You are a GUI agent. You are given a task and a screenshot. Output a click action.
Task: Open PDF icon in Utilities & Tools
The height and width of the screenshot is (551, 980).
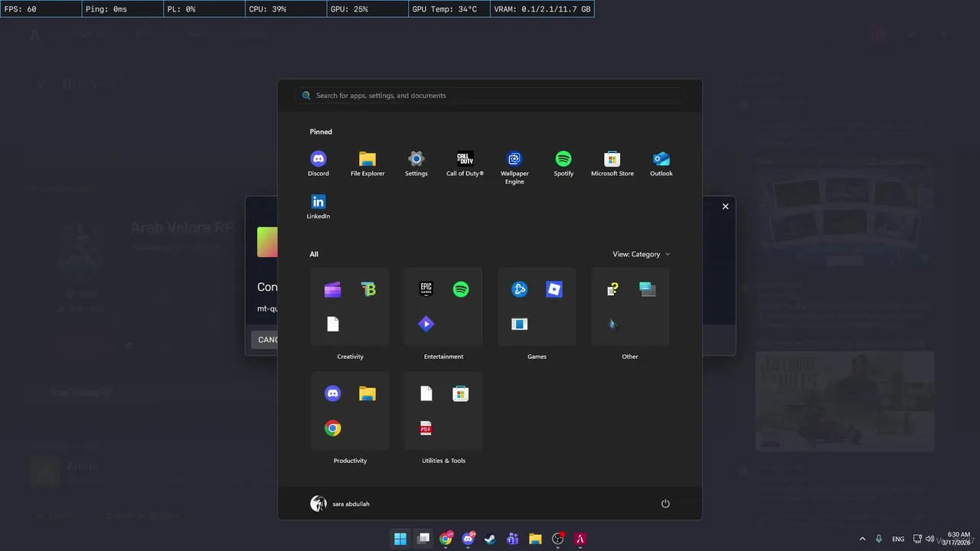[x=426, y=429]
